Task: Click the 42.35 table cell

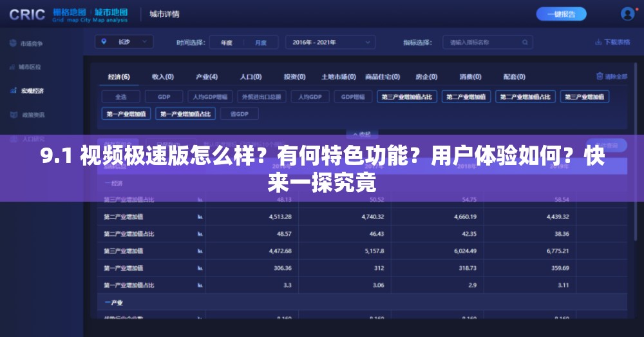Action: pos(469,234)
